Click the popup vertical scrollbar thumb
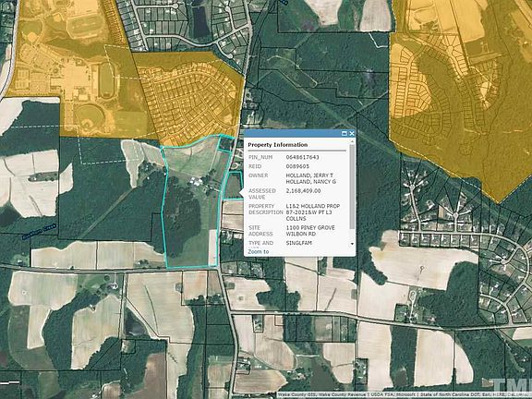Screen dimensions: 532x399 tap(352, 187)
